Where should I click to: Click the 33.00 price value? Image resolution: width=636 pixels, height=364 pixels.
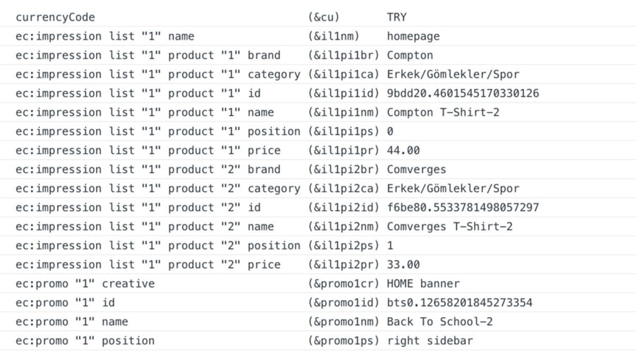403,264
